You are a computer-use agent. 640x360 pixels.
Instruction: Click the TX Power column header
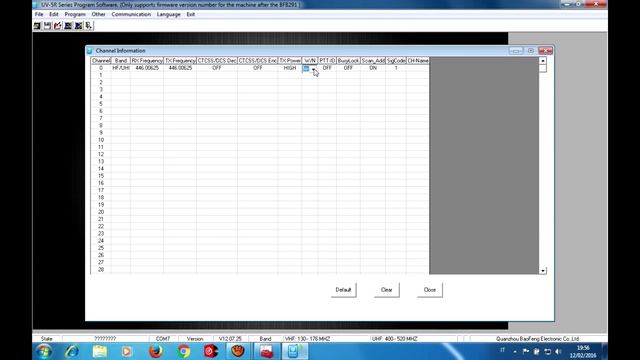point(290,60)
